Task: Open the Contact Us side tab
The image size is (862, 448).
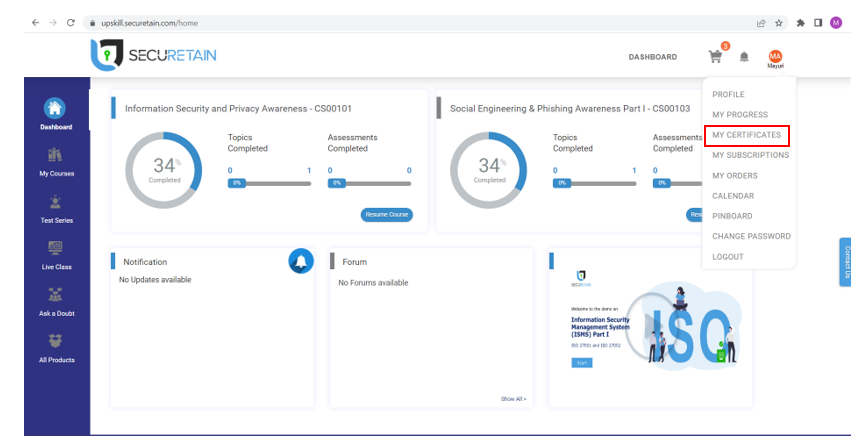Action: (x=848, y=262)
